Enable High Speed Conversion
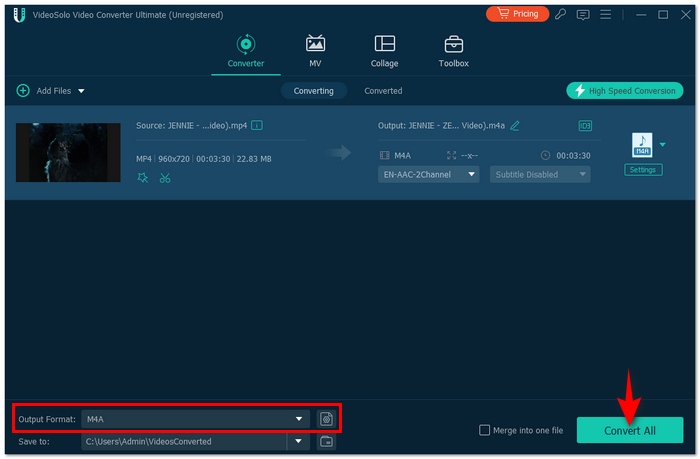The width and height of the screenshot is (700, 459). (625, 91)
